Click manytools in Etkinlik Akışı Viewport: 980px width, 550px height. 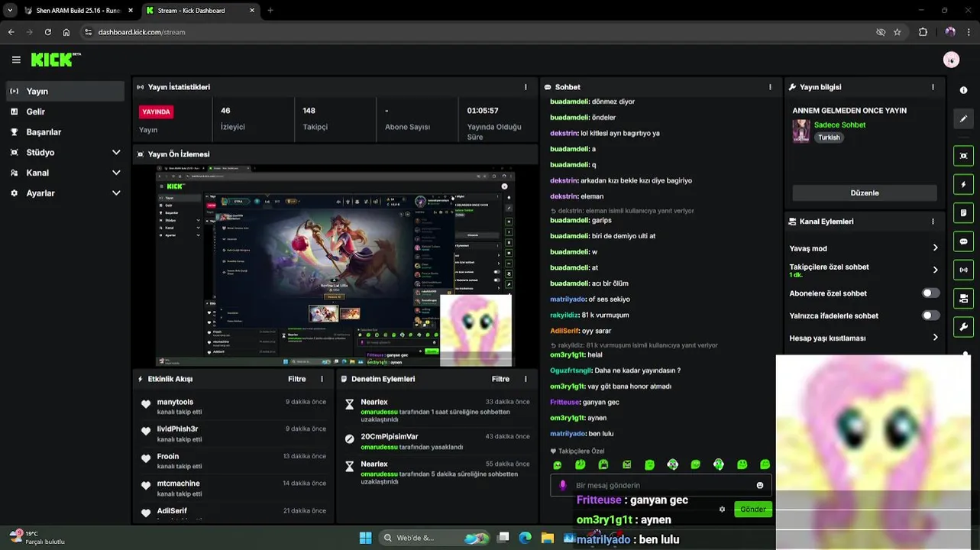175,402
